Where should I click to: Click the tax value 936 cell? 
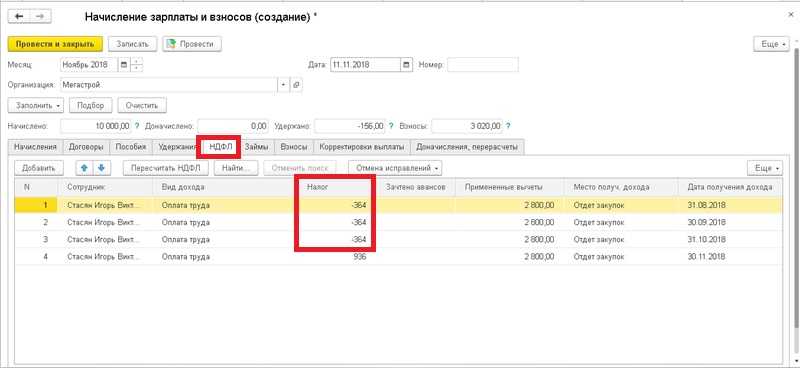point(336,257)
